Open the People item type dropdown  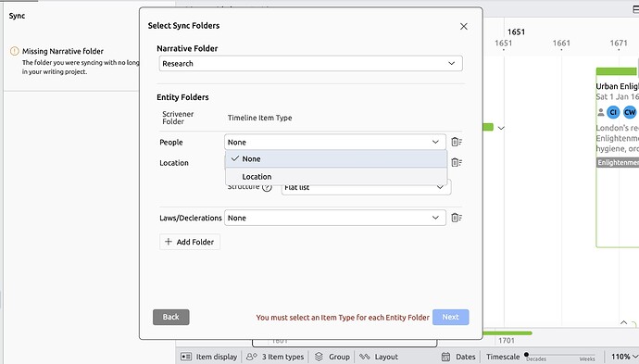click(x=335, y=143)
